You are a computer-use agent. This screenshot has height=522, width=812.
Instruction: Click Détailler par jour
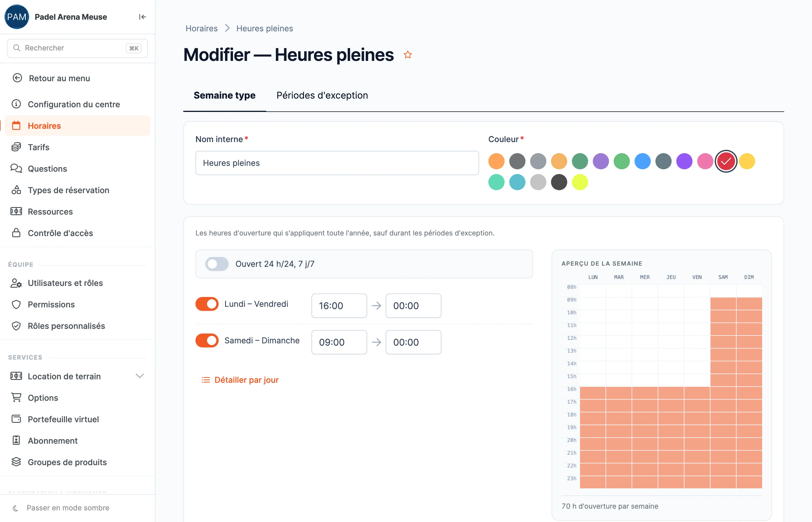click(x=240, y=380)
